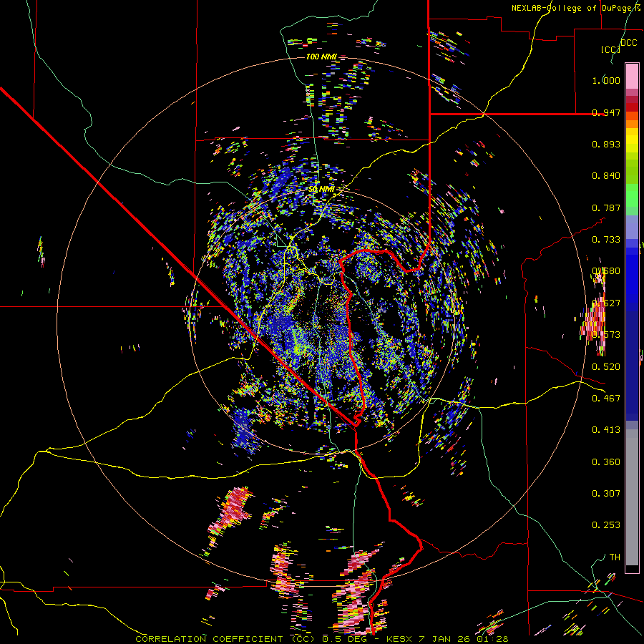Click the 50 NMI range ring label
644x644 pixels.
point(321,190)
